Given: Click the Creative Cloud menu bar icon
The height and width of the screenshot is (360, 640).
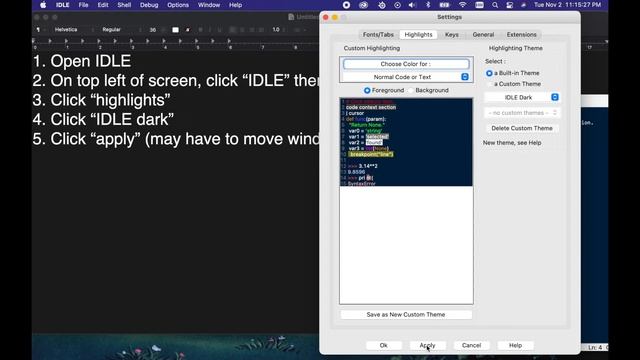Looking at the screenshot, I should tap(363, 5).
